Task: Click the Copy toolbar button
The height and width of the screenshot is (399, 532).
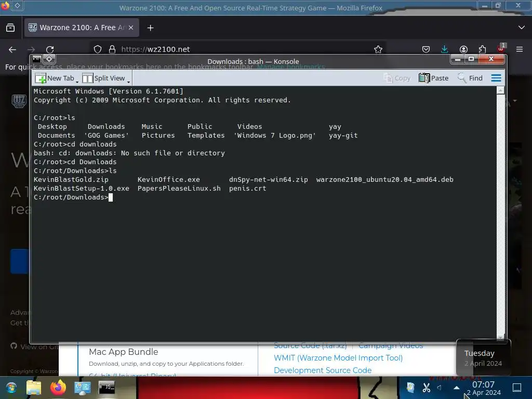Action: coord(396,78)
